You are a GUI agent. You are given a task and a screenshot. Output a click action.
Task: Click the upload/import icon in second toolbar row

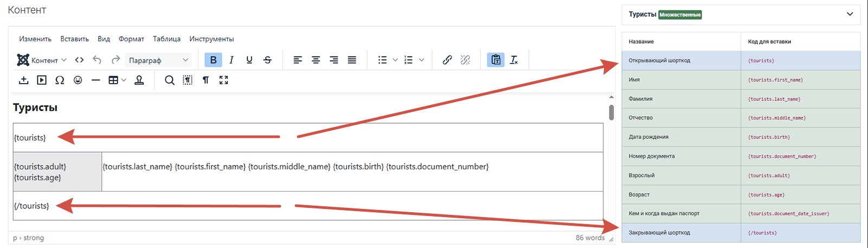tap(23, 80)
